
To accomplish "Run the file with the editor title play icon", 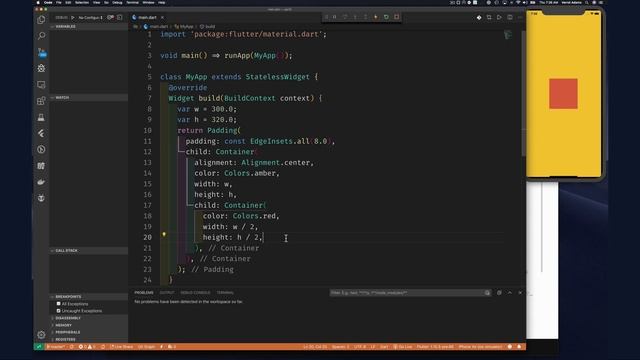I will [499, 18].
